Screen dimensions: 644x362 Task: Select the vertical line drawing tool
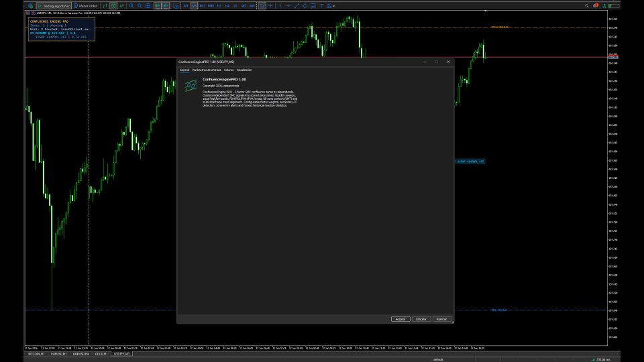pyautogui.click(x=280, y=6)
